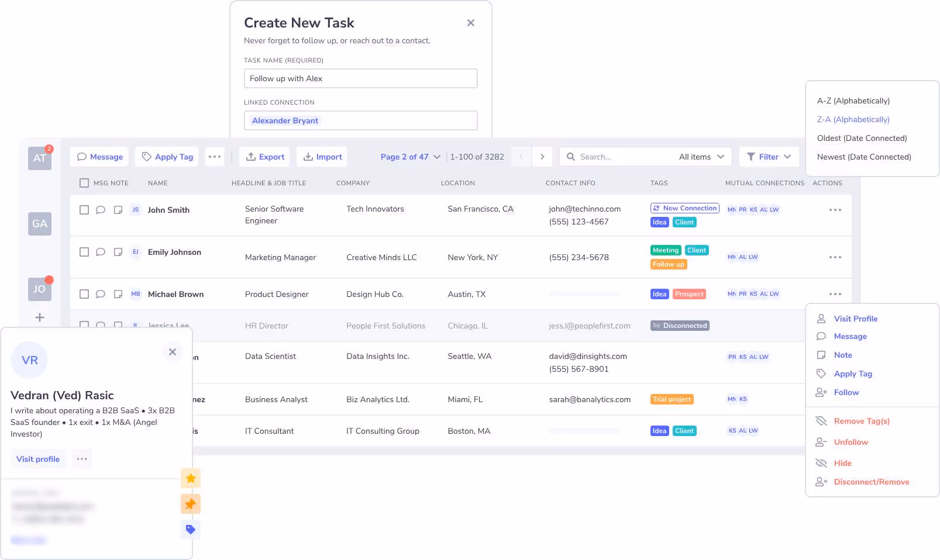This screenshot has width=940, height=560.
Task: Expand the Filter dropdown
Action: point(769,157)
